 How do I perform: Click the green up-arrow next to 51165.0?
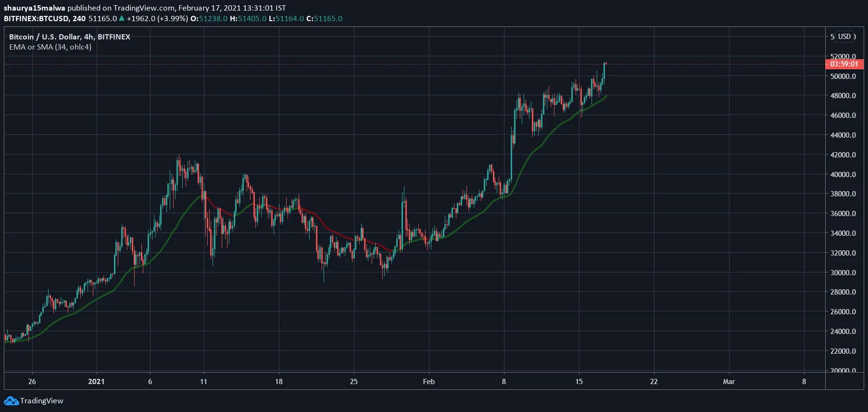coord(122,18)
